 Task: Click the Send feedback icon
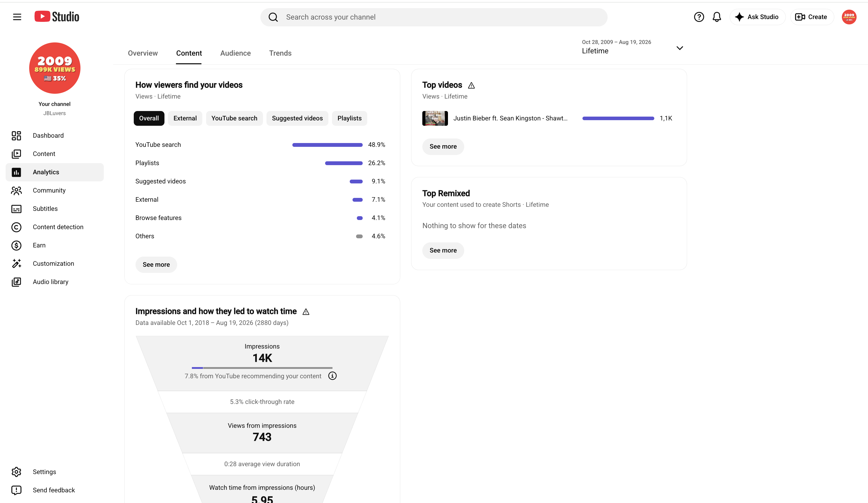16,490
